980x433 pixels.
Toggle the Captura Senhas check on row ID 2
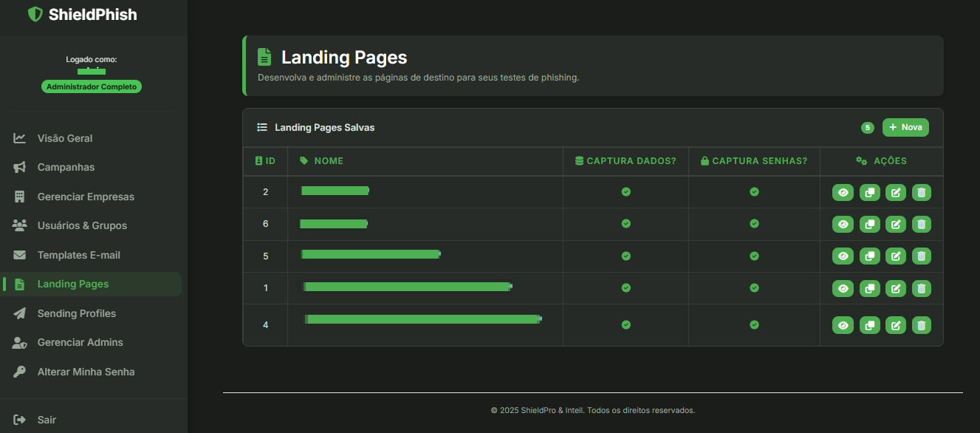[x=753, y=192]
